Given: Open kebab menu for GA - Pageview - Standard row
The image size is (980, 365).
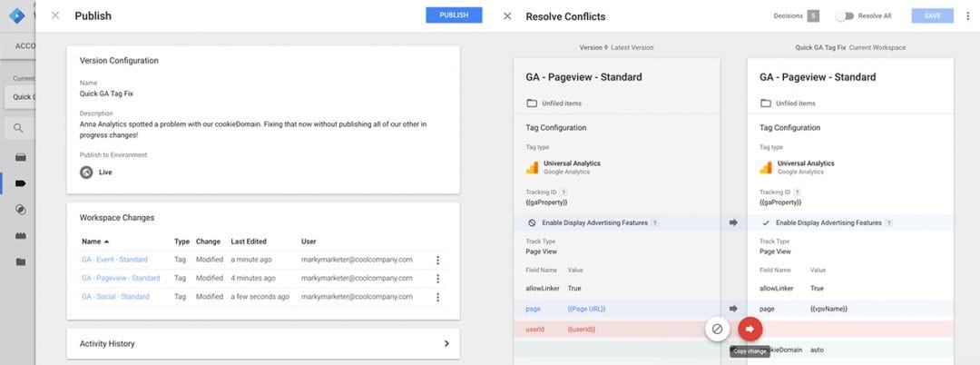Looking at the screenshot, I should (x=437, y=279).
